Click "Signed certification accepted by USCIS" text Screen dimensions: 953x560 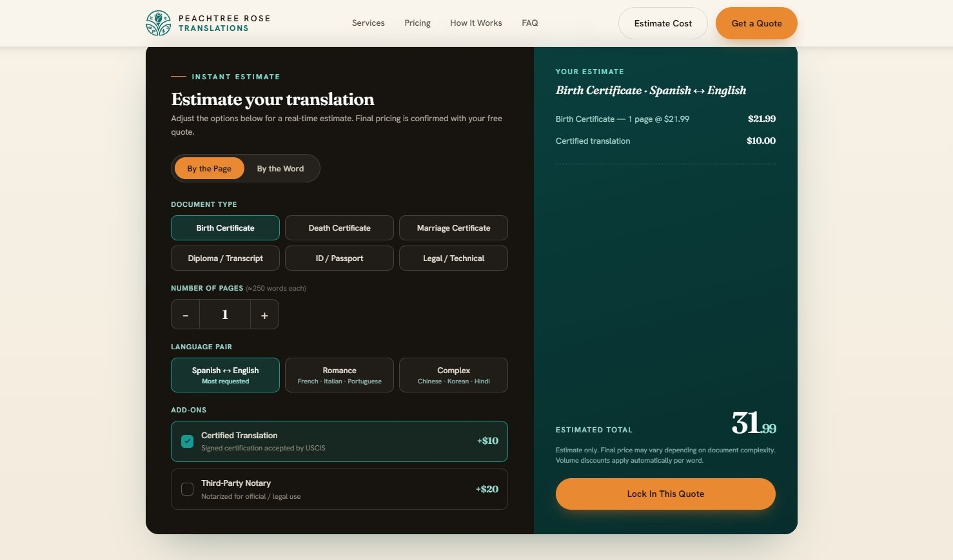(263, 448)
